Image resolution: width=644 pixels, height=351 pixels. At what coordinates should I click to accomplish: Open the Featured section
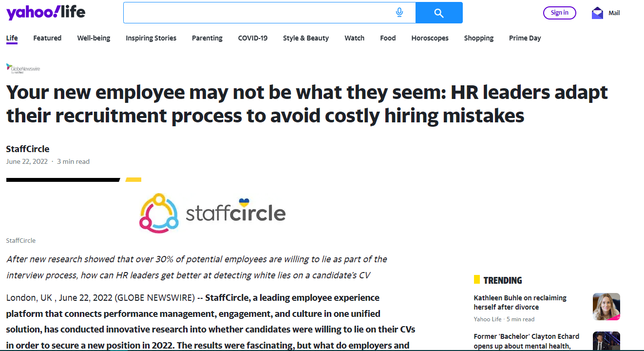(47, 38)
